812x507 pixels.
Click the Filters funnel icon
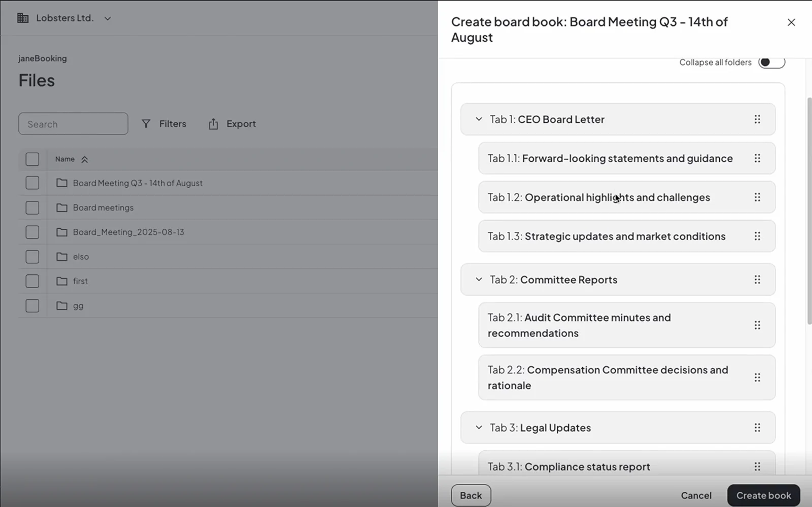tap(146, 124)
